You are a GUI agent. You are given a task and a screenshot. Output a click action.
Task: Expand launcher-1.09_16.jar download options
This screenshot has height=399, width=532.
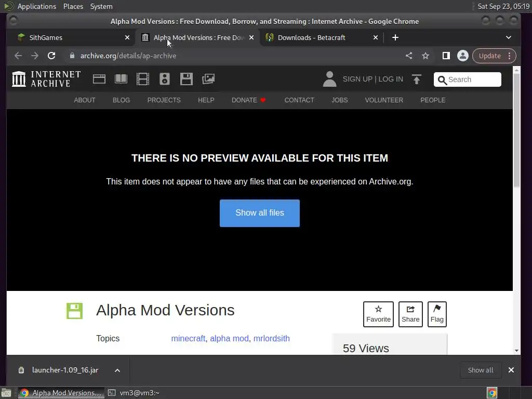pos(117,370)
